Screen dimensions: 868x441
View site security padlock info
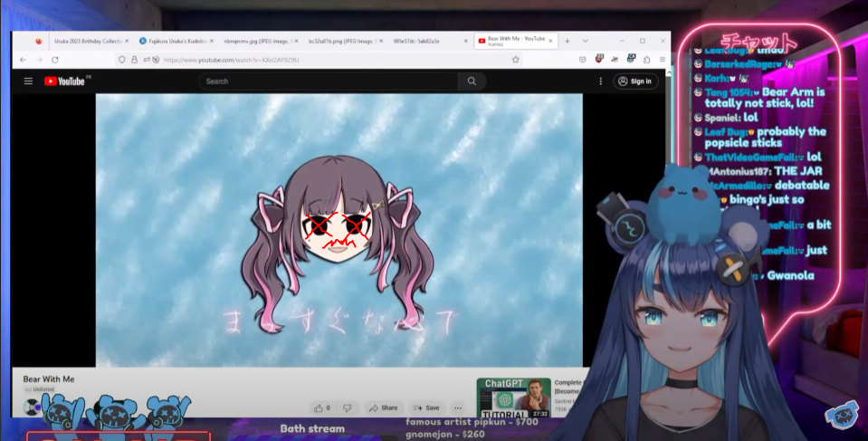click(134, 60)
